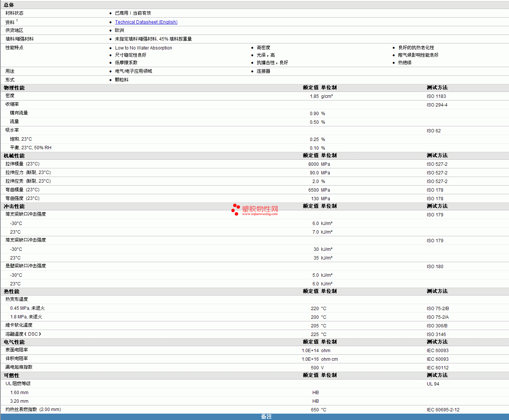Click the IEC 60695-2-12 test method
This screenshot has width=509, height=420.
(x=443, y=410)
